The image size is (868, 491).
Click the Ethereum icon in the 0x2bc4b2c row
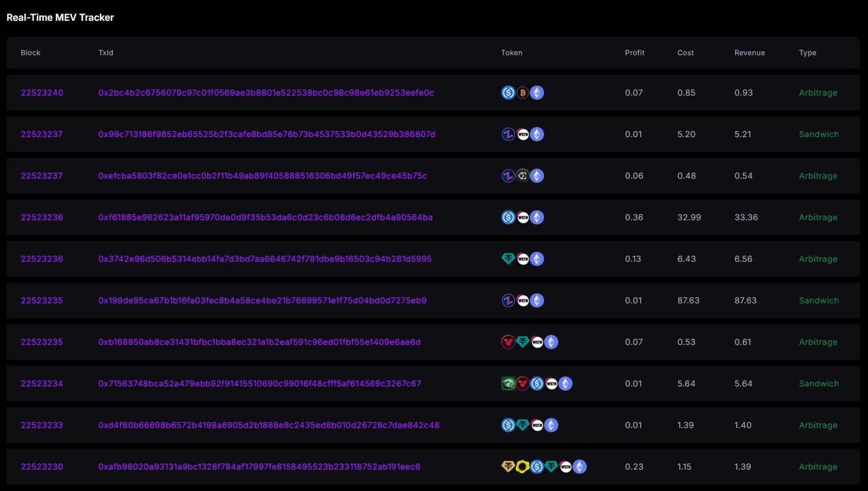pyautogui.click(x=537, y=93)
